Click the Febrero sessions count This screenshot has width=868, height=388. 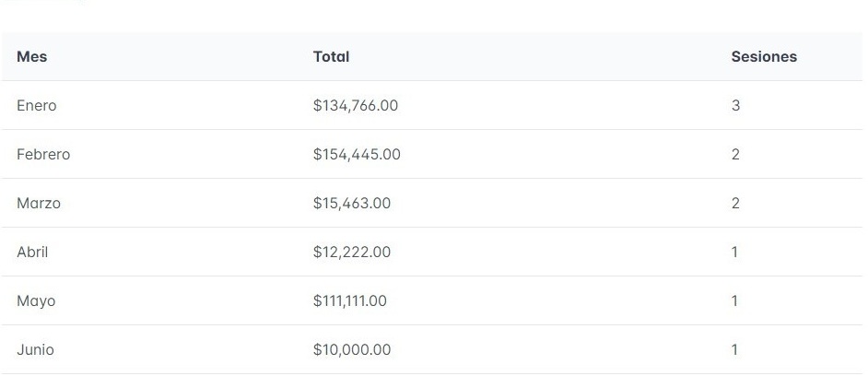coord(735,155)
